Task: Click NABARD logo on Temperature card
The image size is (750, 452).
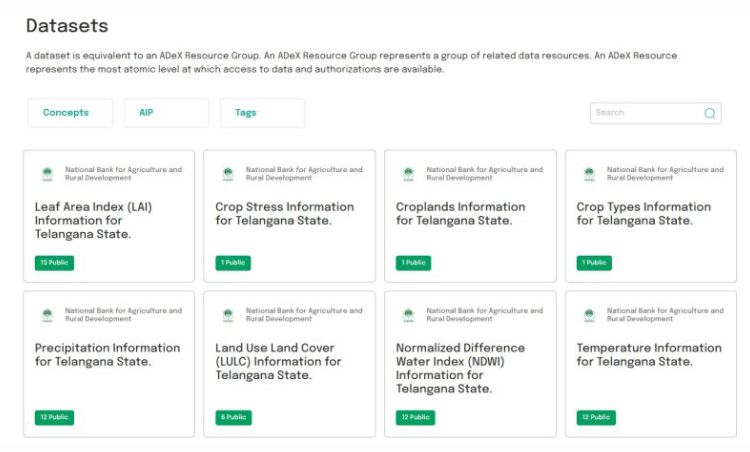Action: point(589,315)
